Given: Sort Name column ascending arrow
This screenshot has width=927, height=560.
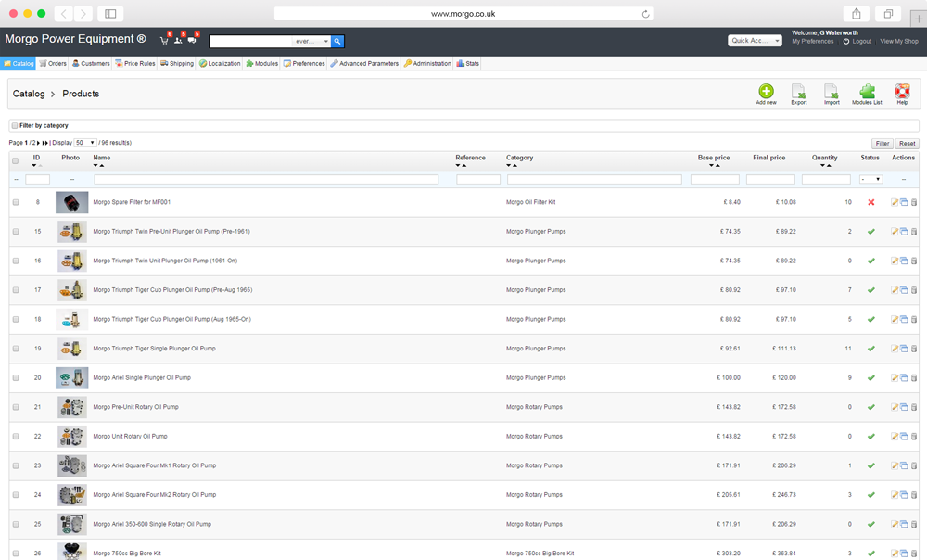Looking at the screenshot, I should 102,166.
